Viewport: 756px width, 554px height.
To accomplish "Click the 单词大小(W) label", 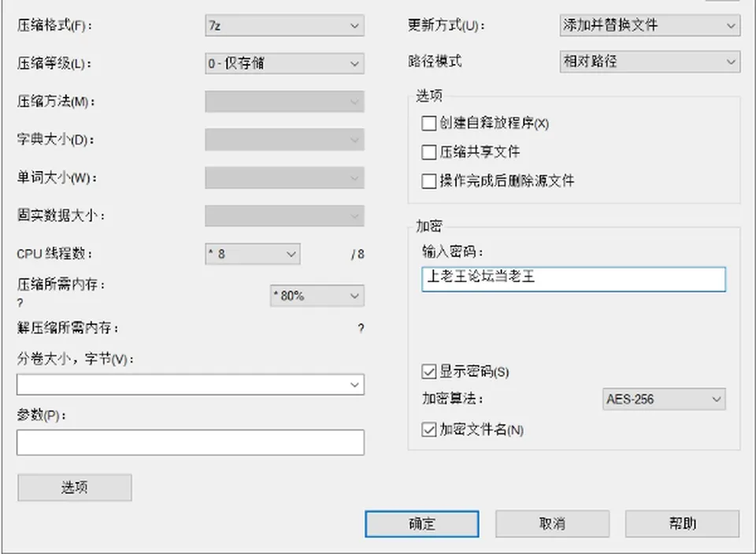I will [57, 177].
